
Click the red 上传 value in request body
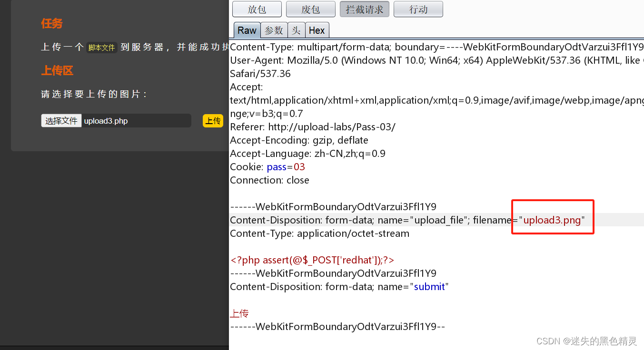[x=239, y=313]
